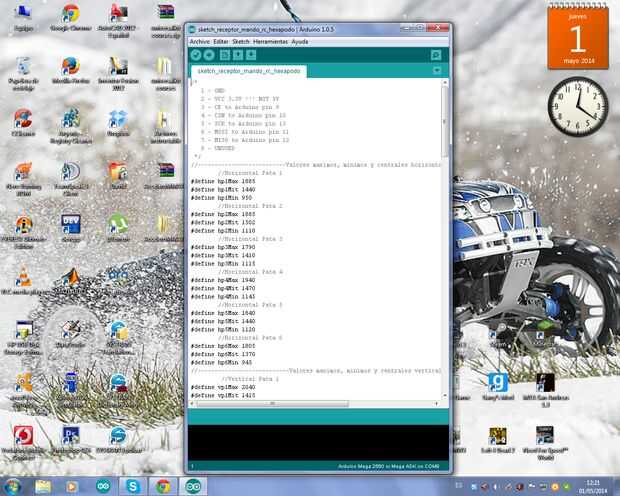Click scroll-right arrow of code editor
Screen dimensions: 620x496
(437, 403)
